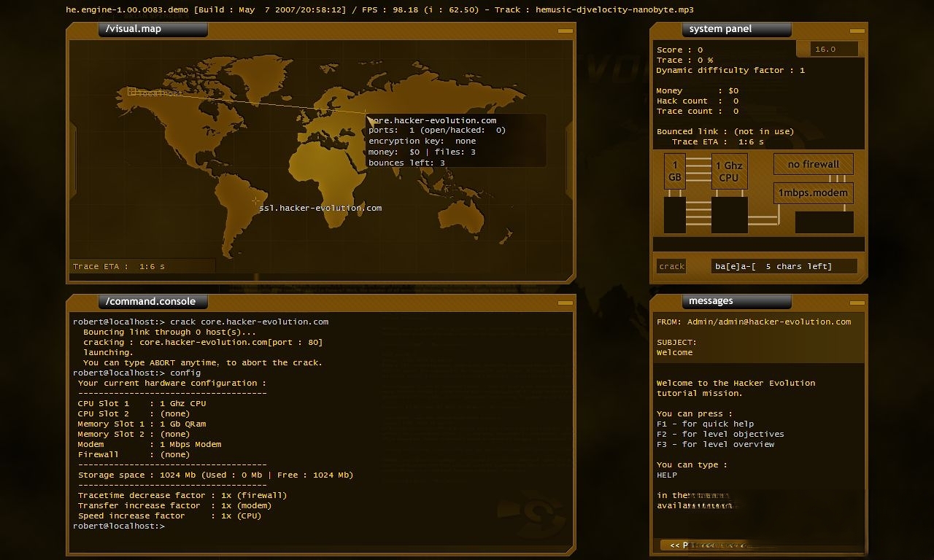Viewport: 934px width, 560px height.
Task: Click the 1mbps.modem hardware slot
Action: 813,193
